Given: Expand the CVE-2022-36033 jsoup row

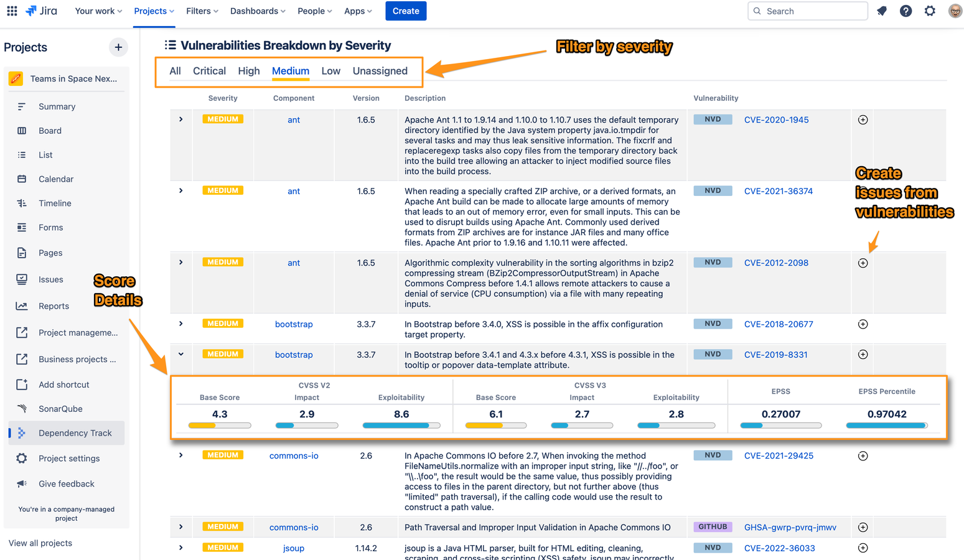Looking at the screenshot, I should [x=181, y=548].
